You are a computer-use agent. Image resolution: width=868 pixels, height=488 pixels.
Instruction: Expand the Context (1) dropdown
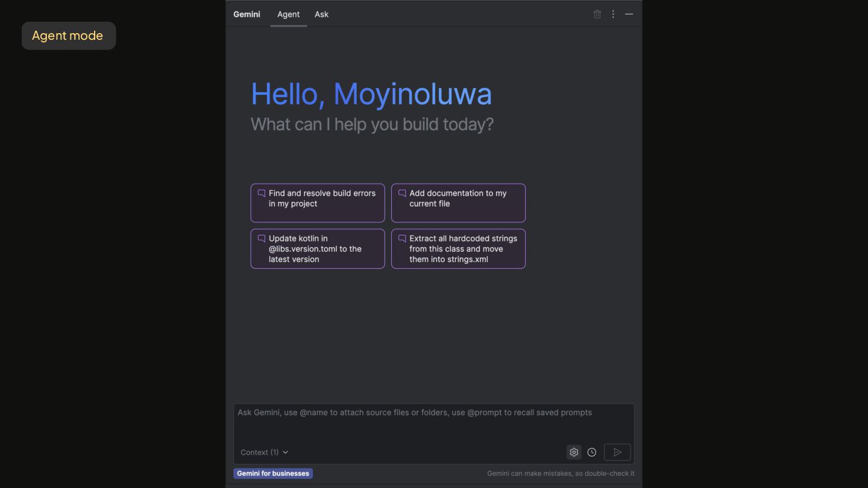click(264, 452)
